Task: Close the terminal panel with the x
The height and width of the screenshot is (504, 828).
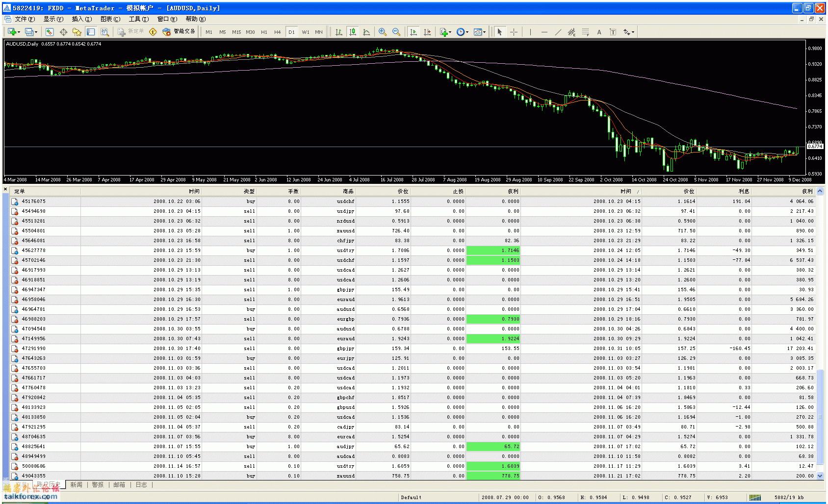Action: [x=5, y=189]
